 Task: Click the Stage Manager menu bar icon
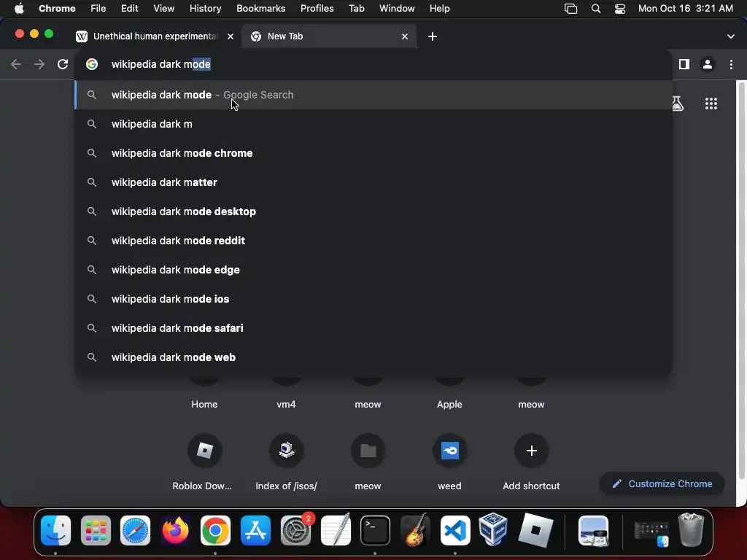(570, 9)
